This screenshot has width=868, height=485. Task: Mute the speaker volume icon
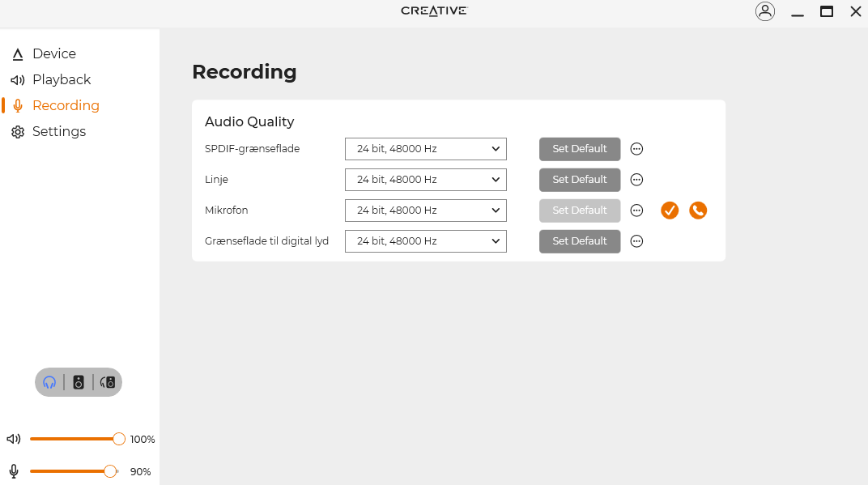coord(14,439)
